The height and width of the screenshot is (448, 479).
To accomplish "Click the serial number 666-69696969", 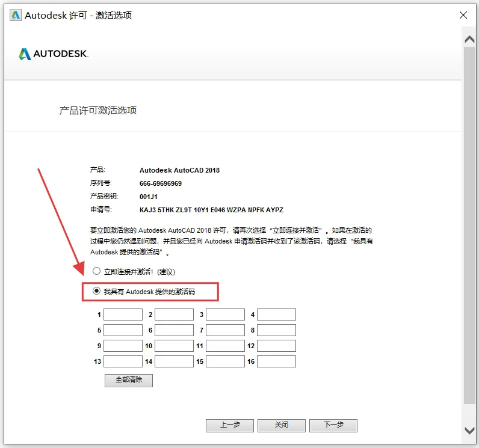I will click(x=161, y=183).
